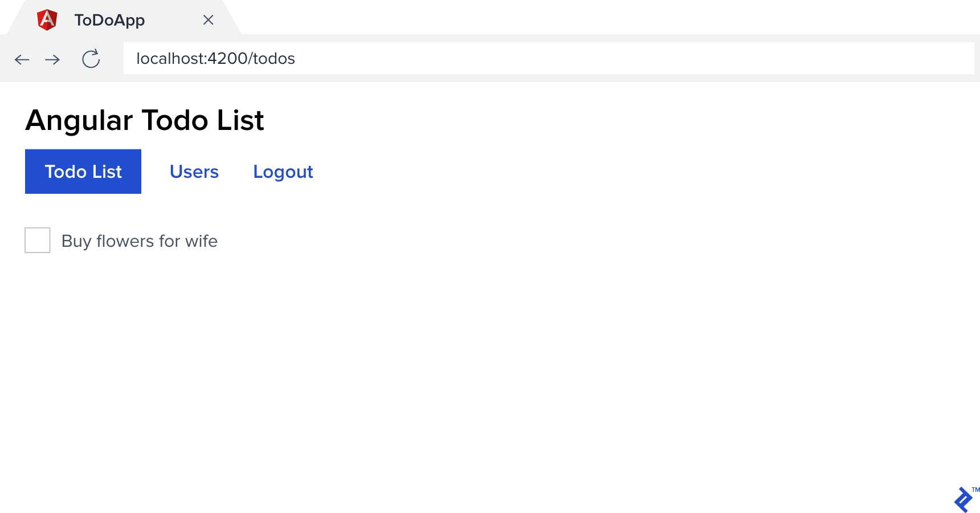
Task: Close the ToDoApp browser tab
Action: point(208,20)
